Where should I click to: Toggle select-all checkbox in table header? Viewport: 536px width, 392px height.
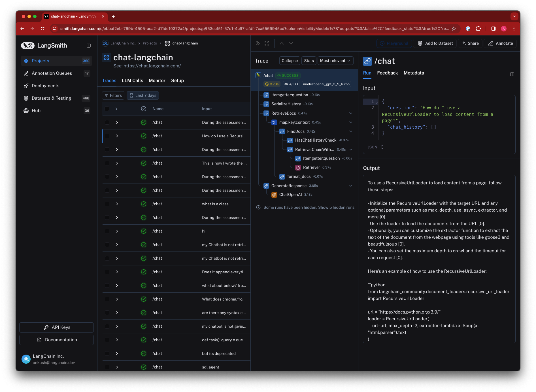pyautogui.click(x=107, y=109)
